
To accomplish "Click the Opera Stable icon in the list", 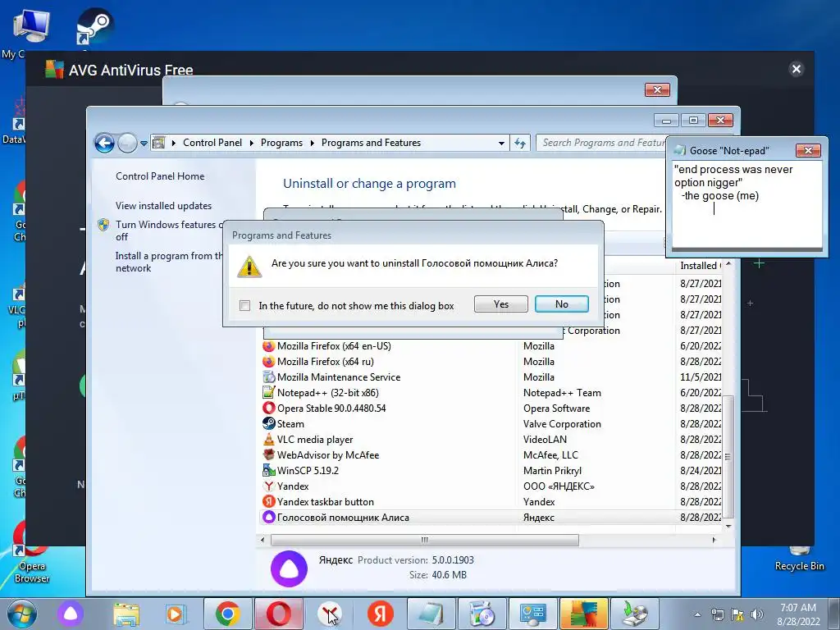I will [268, 409].
